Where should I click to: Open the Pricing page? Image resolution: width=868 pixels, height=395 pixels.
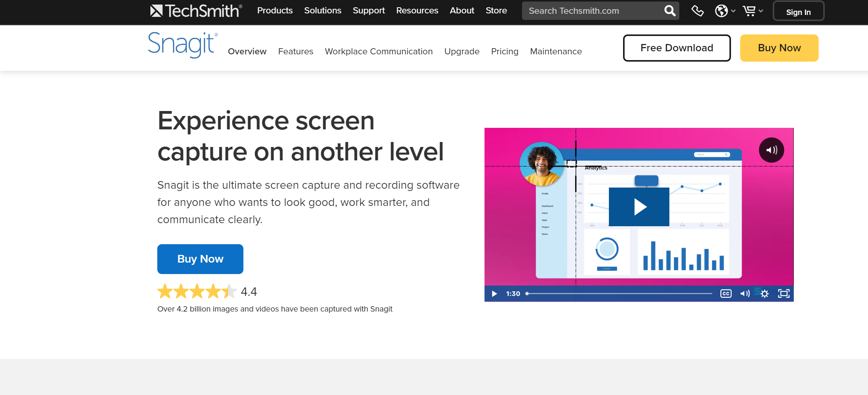pos(505,51)
